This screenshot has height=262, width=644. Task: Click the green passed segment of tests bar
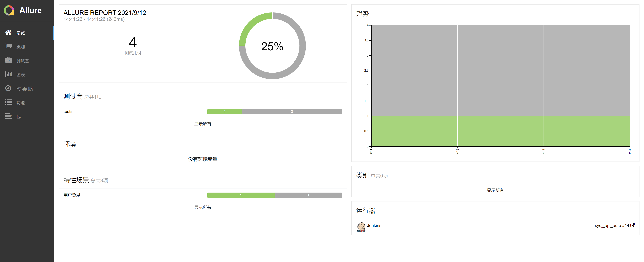tap(224, 112)
